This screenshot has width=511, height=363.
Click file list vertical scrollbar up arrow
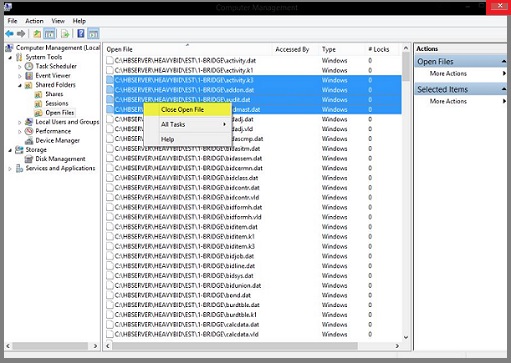[406, 48]
